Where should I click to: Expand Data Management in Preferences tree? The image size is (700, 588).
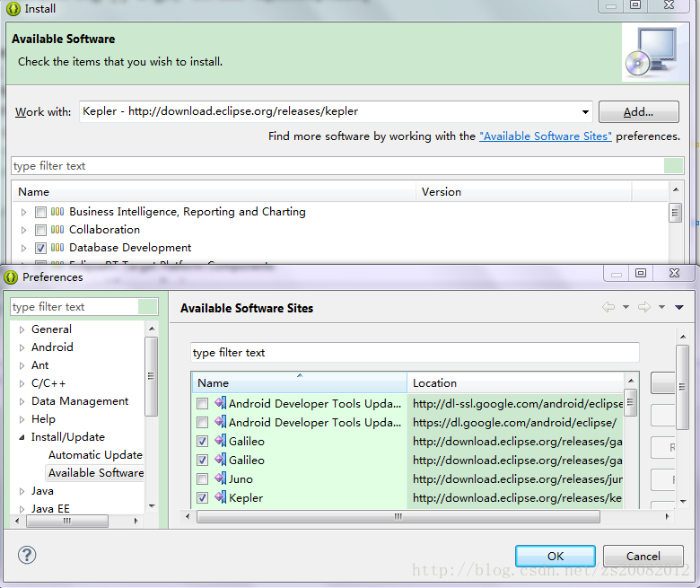point(22,401)
